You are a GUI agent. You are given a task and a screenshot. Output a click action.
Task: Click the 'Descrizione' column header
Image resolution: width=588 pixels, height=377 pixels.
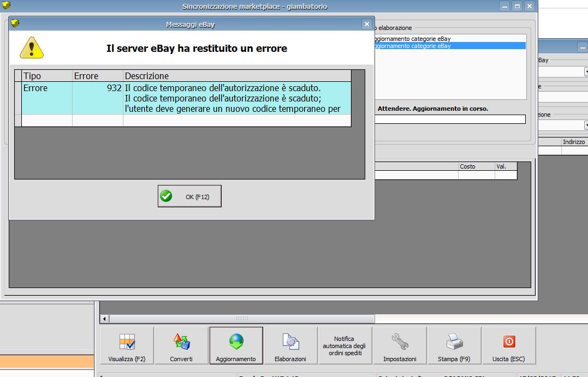(x=237, y=76)
